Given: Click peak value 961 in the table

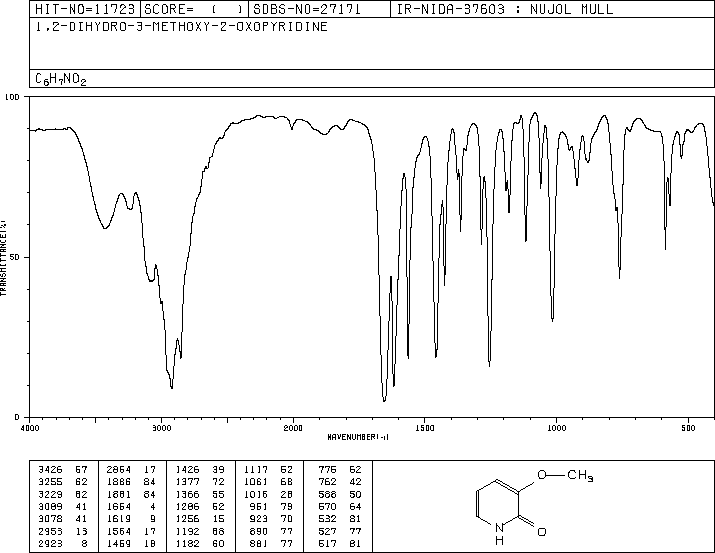Looking at the screenshot, I should [259, 506].
